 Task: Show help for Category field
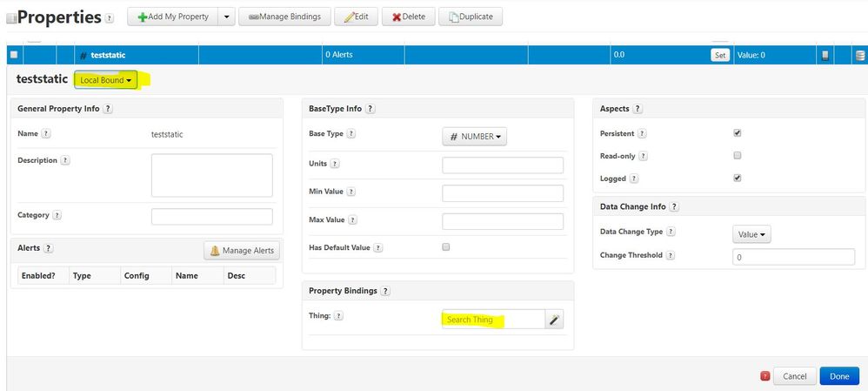pos(57,215)
